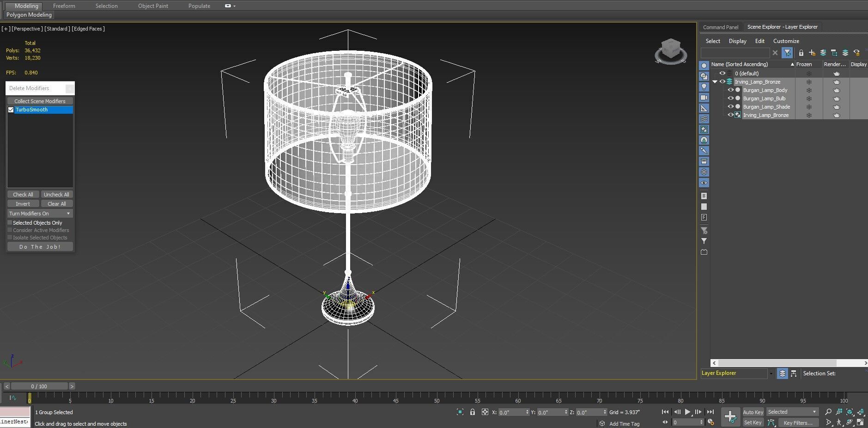Toggle the Auto Key button

[x=753, y=412]
